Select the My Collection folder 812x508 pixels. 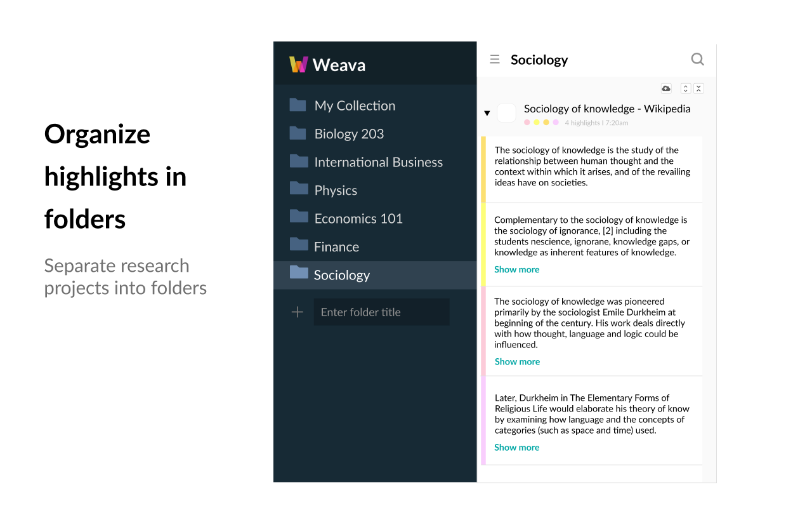pyautogui.click(x=355, y=105)
